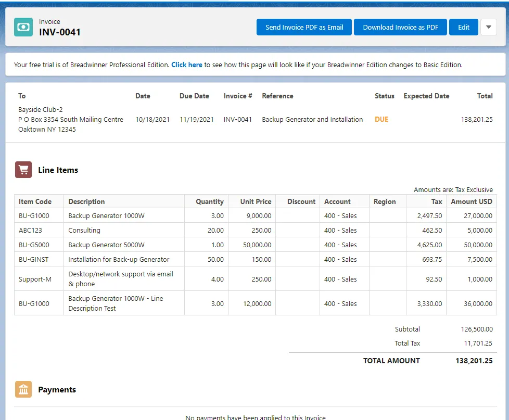
Task: Select the INV-0041 page title
Action: coord(60,32)
